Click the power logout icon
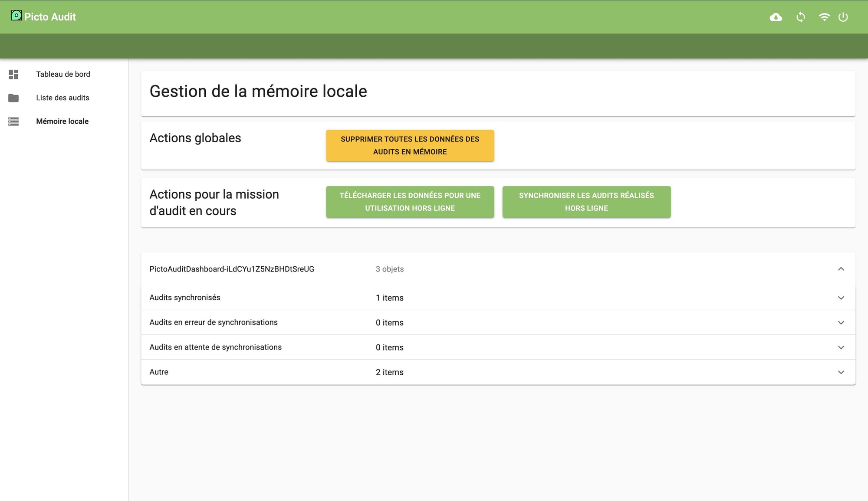This screenshot has height=501, width=868. (x=843, y=17)
